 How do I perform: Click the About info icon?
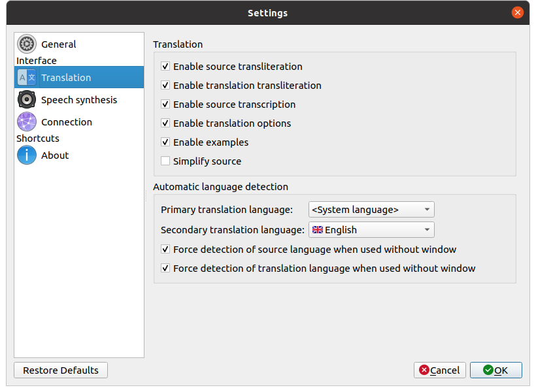27,155
